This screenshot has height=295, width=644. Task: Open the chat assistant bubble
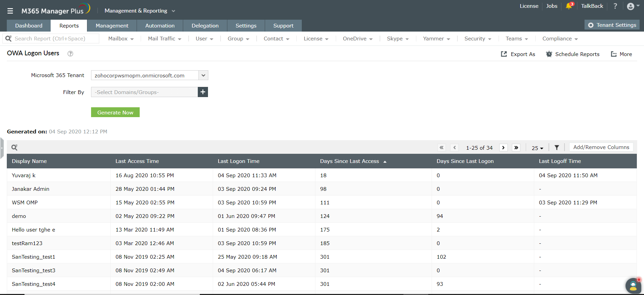tap(633, 285)
